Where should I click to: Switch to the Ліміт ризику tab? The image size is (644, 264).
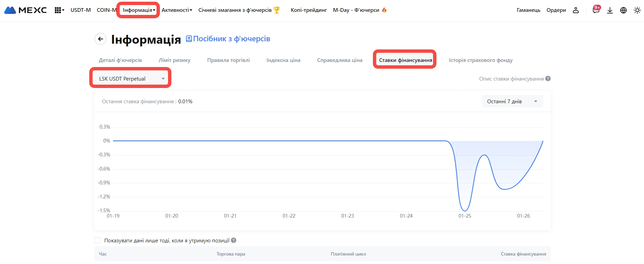[174, 60]
